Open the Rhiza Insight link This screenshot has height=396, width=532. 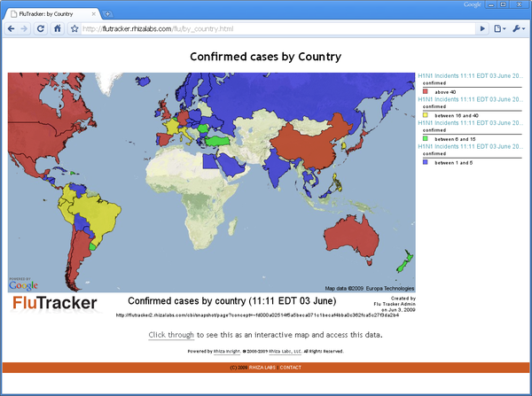(227, 351)
